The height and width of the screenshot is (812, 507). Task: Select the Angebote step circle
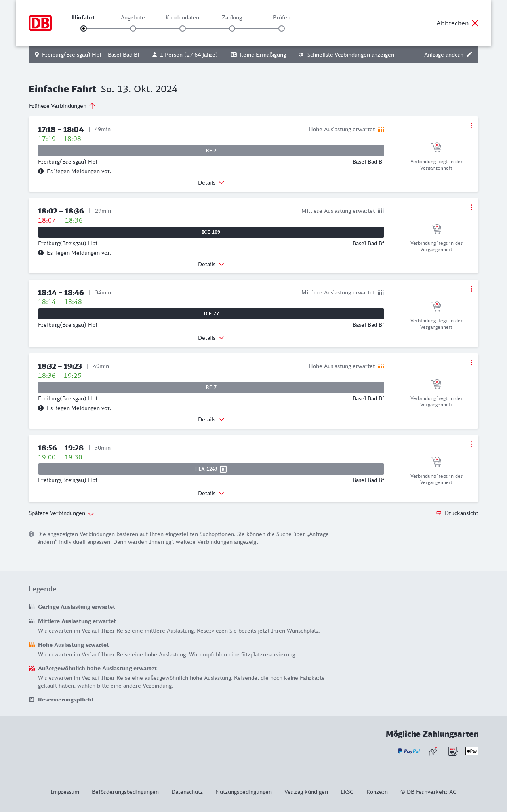click(133, 29)
